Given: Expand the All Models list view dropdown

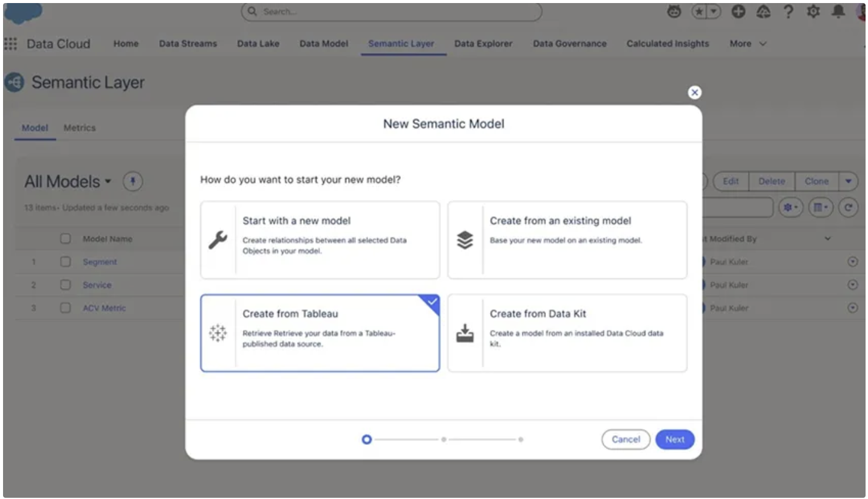Looking at the screenshot, I should coord(109,182).
